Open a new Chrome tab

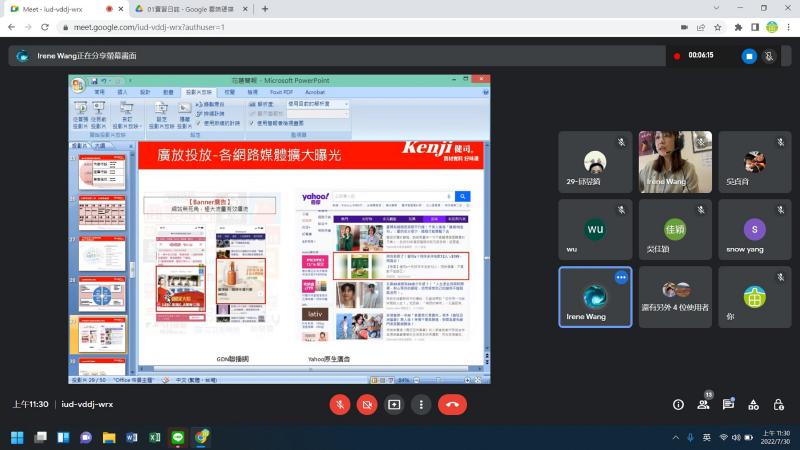[x=264, y=9]
